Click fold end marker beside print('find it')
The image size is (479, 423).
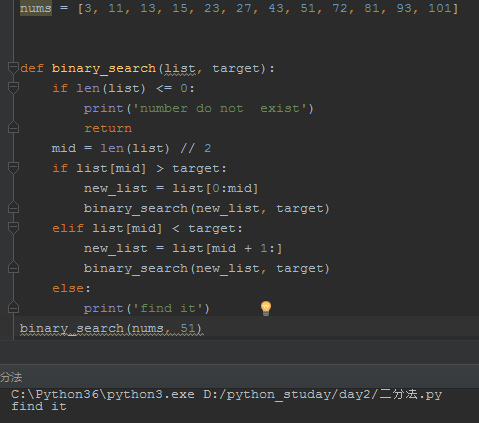click(x=13, y=307)
